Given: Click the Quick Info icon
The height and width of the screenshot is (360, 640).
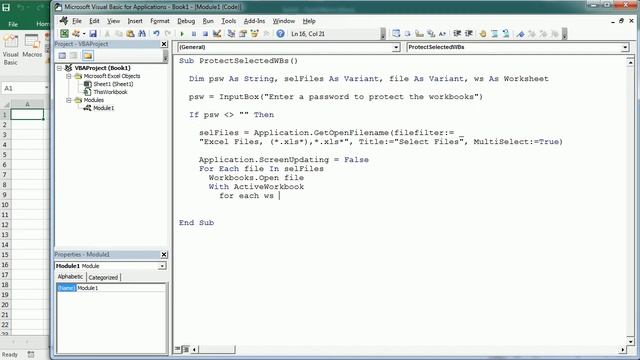Looking at the screenshot, I should click(419, 34).
